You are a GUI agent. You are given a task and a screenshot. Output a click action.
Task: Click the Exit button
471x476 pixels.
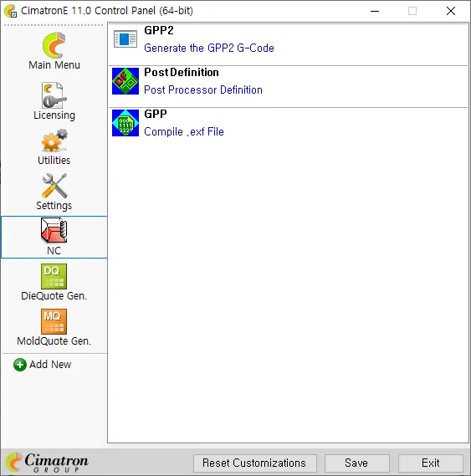(431, 463)
